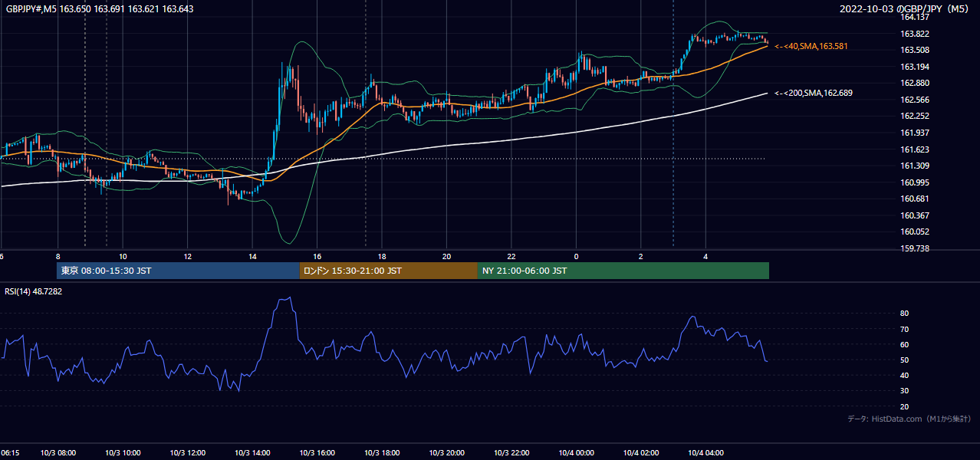Click the 162.566 price axis label
This screenshot has height=460, width=980.
click(914, 100)
